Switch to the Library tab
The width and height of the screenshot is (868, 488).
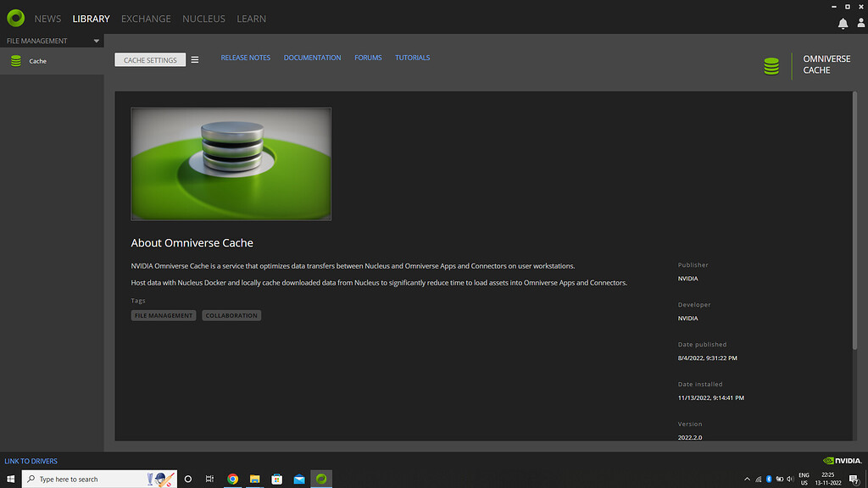pos(92,19)
